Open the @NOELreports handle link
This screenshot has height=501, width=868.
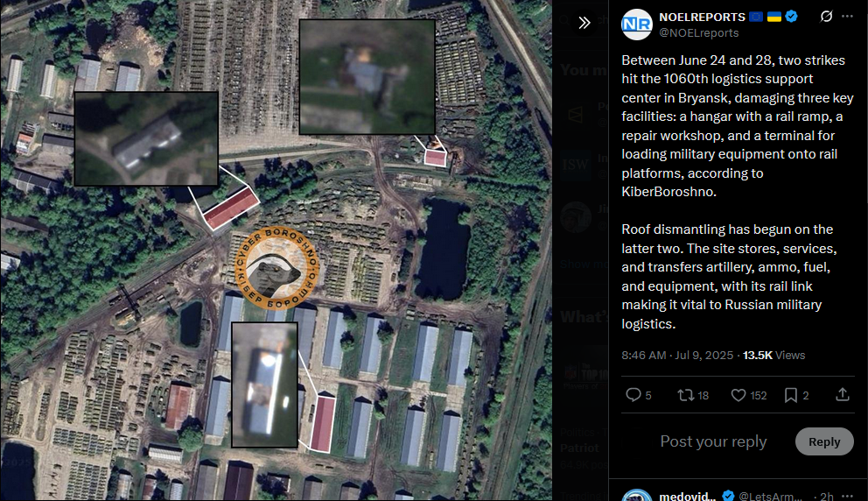(698, 32)
